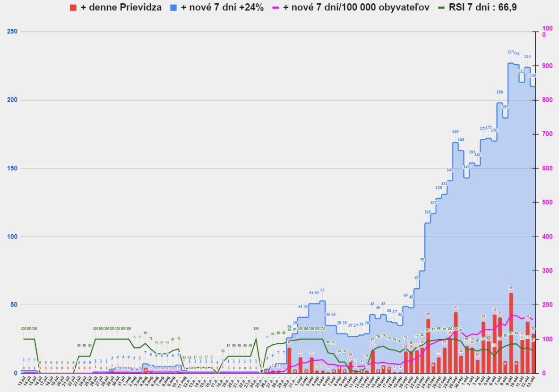
Task: Click the right axis tick label 700
Action: click(547, 134)
